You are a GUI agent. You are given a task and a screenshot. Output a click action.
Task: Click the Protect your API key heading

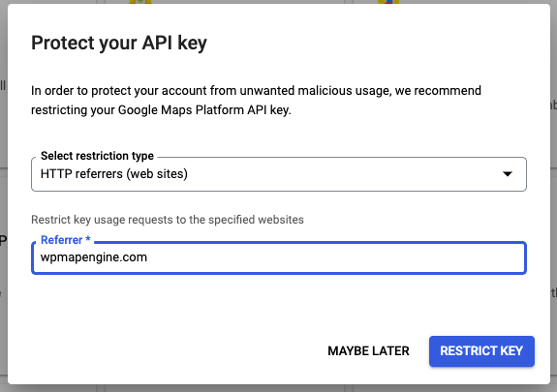pos(119,44)
